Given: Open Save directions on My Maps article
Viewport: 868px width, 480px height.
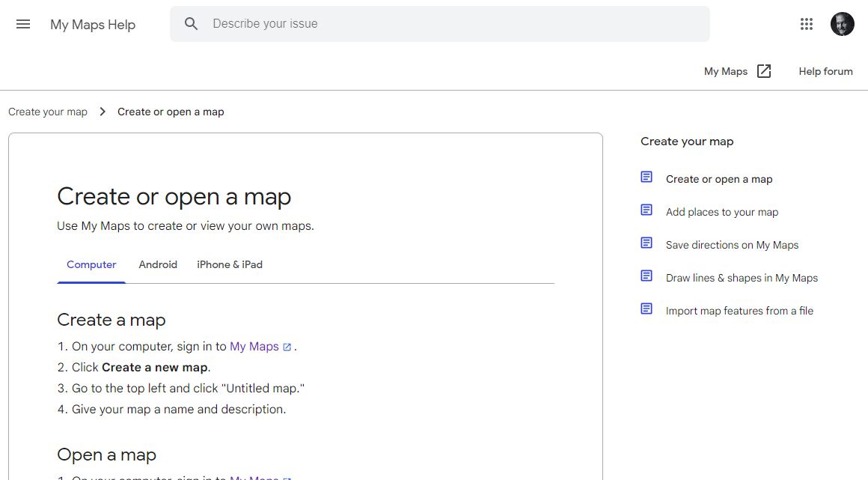Looking at the screenshot, I should [x=732, y=245].
